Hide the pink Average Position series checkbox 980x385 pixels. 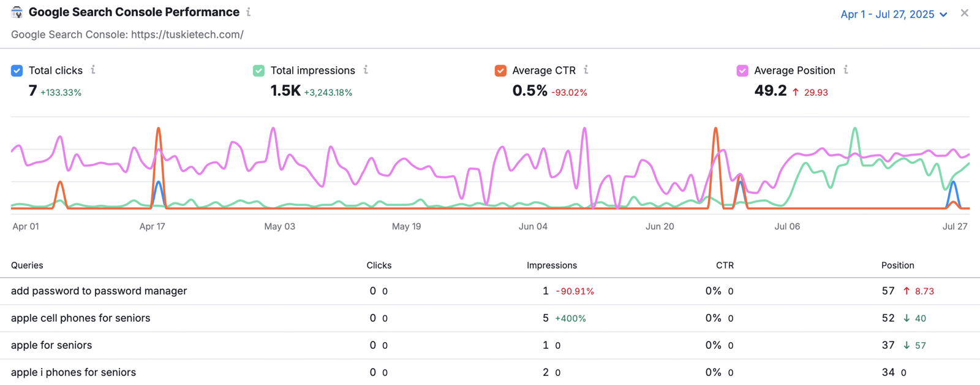742,71
